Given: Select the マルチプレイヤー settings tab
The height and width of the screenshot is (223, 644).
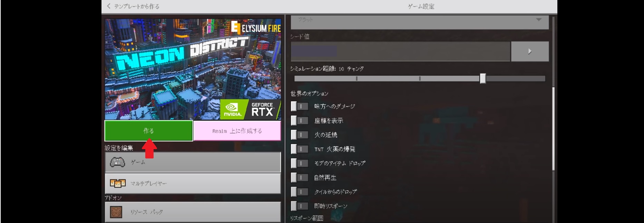Looking at the screenshot, I should point(193,183).
